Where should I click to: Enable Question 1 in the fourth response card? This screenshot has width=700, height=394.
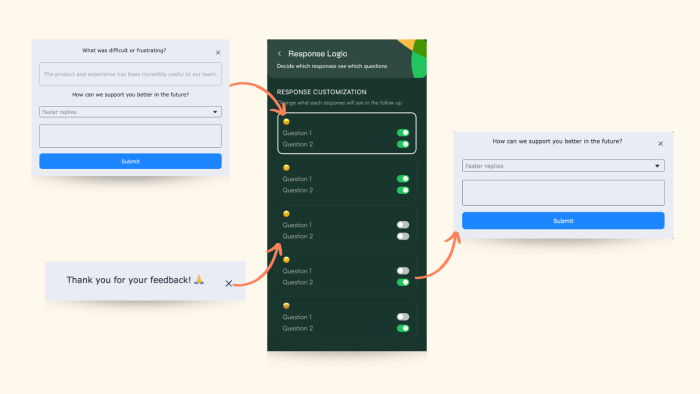pos(403,271)
